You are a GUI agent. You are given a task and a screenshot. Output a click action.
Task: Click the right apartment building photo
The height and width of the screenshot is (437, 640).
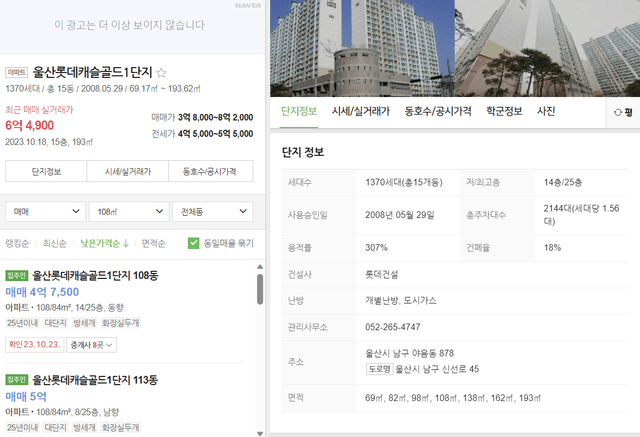[547, 48]
